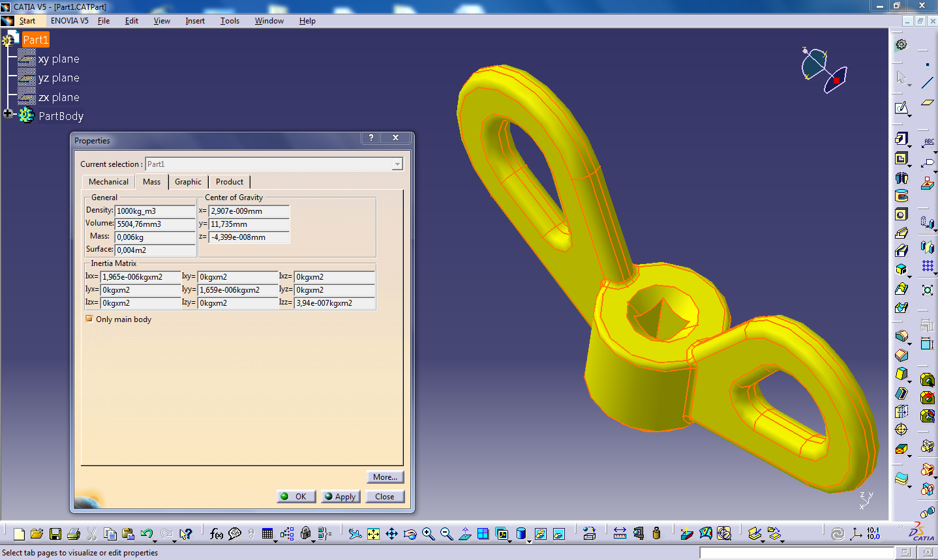Viewport: 938px width, 560px height.
Task: Click the Measure Between ruler icon
Action: (620, 534)
